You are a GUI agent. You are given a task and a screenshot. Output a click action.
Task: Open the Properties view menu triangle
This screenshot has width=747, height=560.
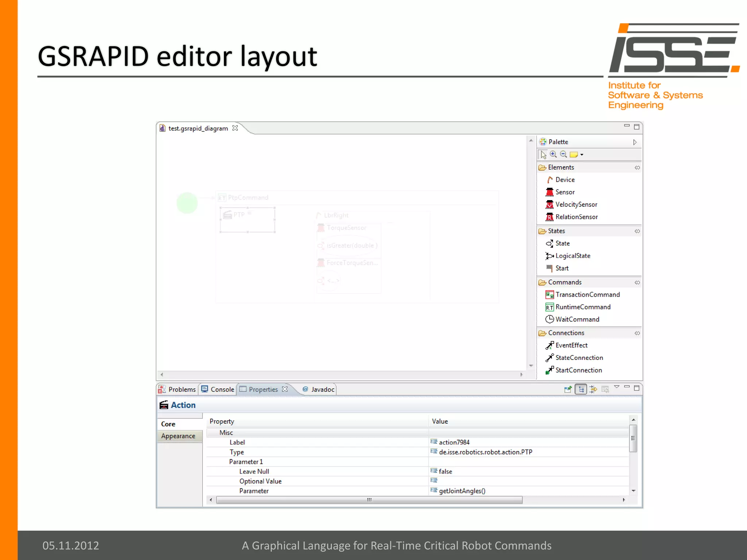click(617, 387)
